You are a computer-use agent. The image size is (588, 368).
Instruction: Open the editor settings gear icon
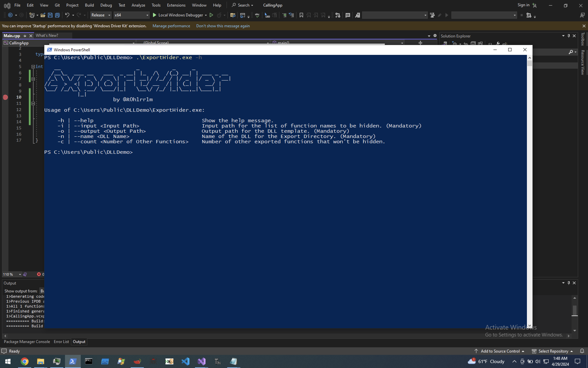point(435,35)
